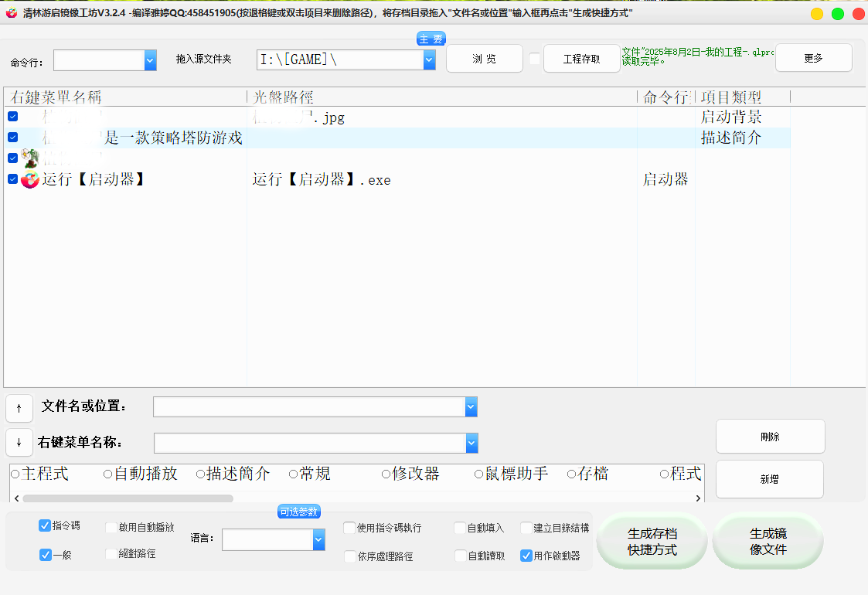Image resolution: width=868 pixels, height=595 pixels.
Task: Uncheck the 指令碼 checkbox
Action: click(x=44, y=526)
